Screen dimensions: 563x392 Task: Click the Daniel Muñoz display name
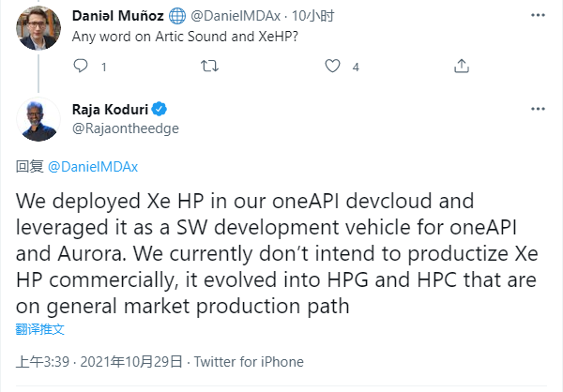click(120, 16)
